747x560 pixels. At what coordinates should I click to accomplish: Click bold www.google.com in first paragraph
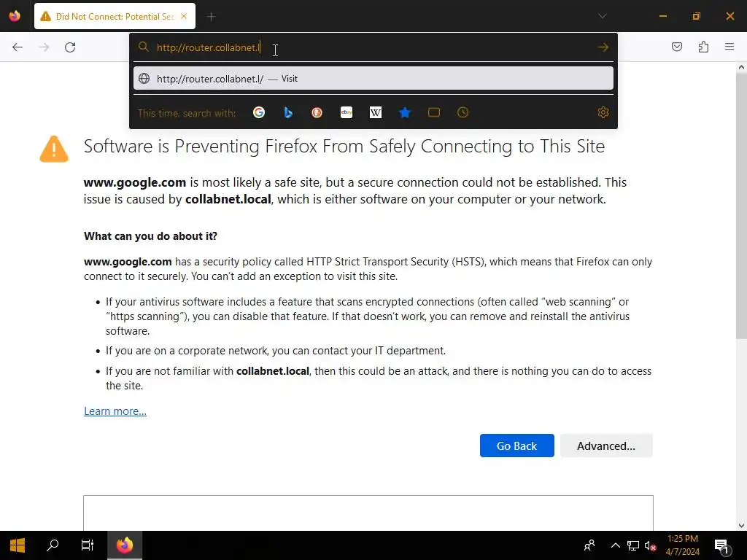135,182
